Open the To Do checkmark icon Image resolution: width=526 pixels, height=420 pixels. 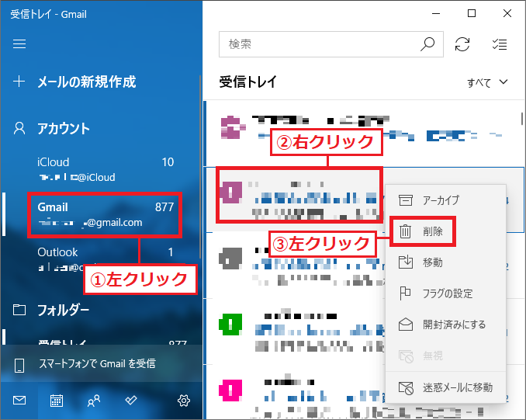pos(131,400)
